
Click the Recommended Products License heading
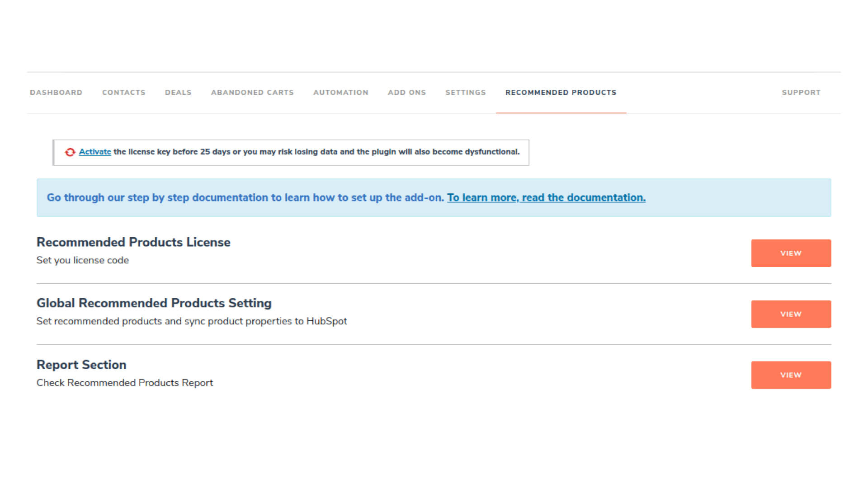pyautogui.click(x=133, y=242)
